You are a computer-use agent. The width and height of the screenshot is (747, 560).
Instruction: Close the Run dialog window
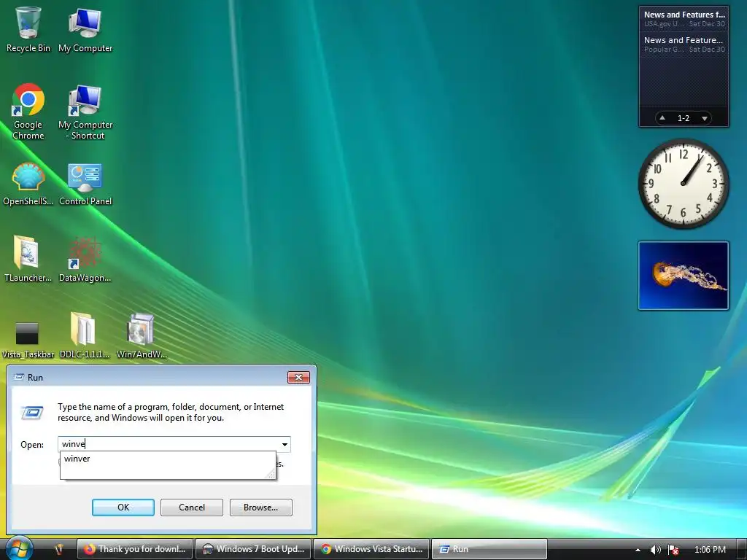[x=298, y=377]
